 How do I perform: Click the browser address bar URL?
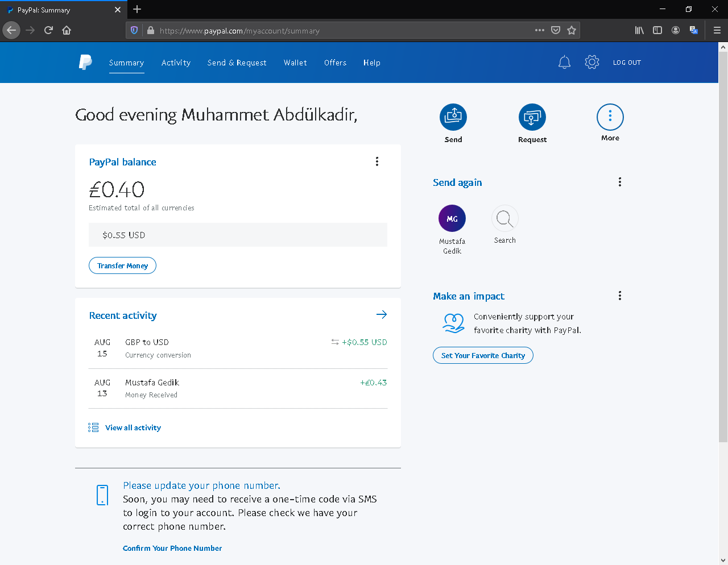point(239,31)
